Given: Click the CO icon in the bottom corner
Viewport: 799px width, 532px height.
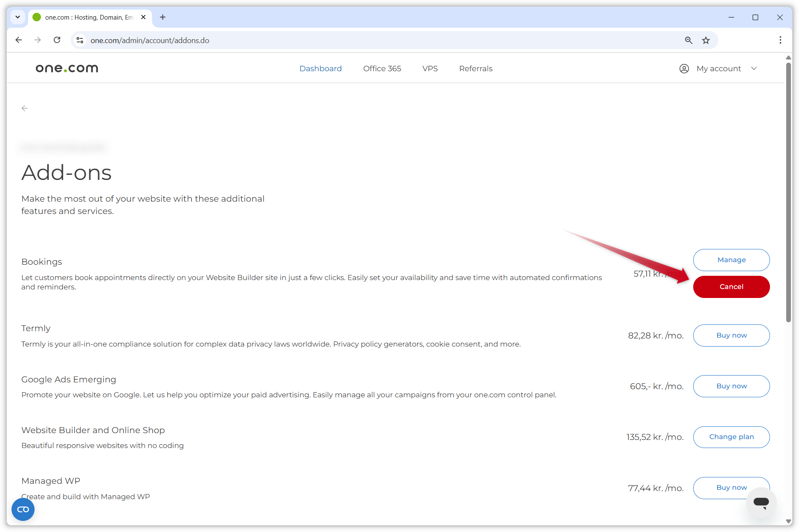Looking at the screenshot, I should click(x=23, y=509).
